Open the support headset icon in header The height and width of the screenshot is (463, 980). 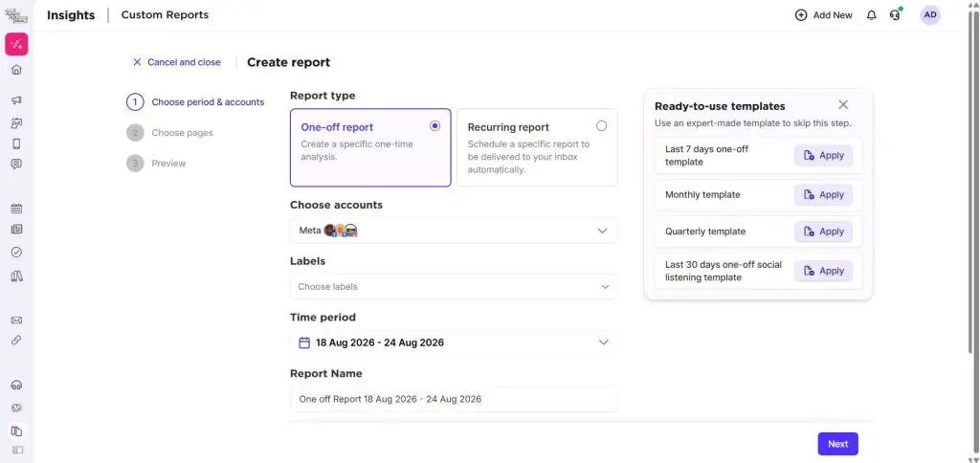895,15
